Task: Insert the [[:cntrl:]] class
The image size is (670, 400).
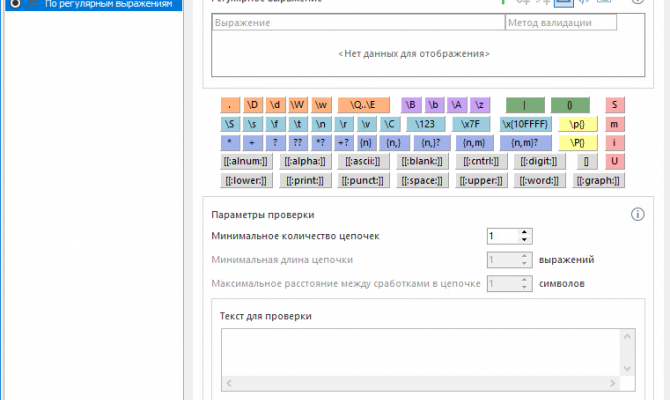Action: [481, 161]
